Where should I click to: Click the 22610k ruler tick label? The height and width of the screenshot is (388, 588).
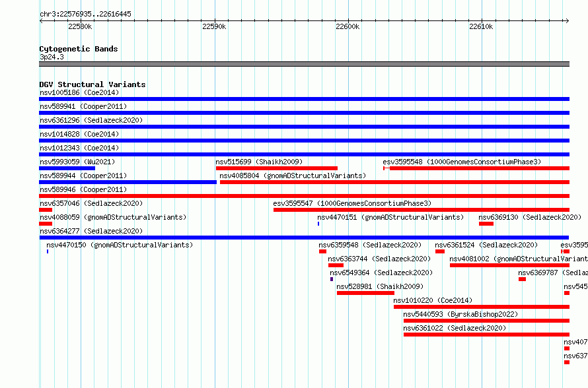coord(481,26)
